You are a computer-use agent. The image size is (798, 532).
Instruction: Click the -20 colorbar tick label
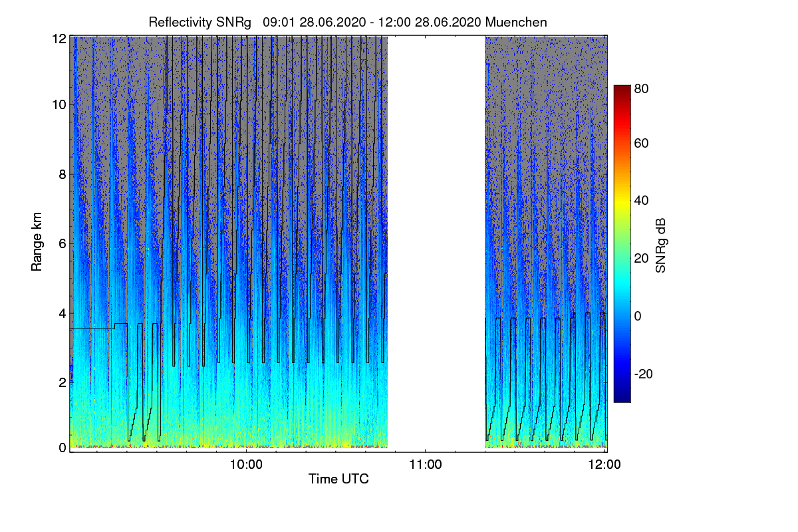[x=644, y=374]
